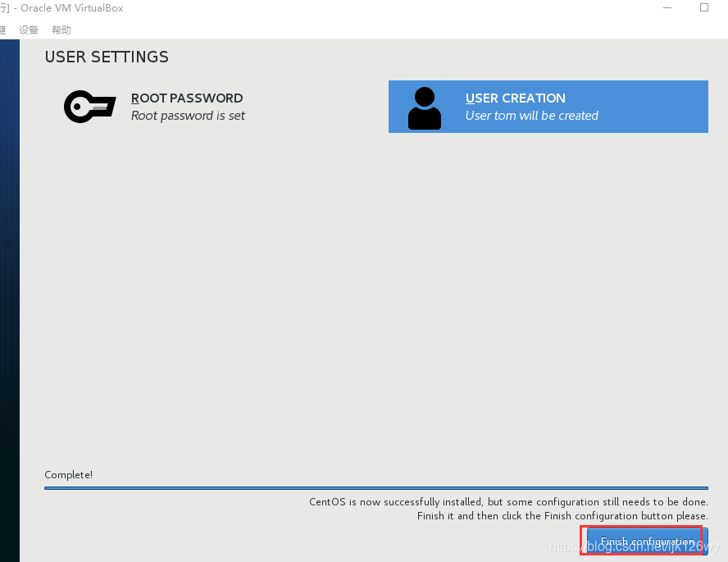Open the USER CREATION settings
Viewport: 728px width, 562px height.
click(548, 107)
